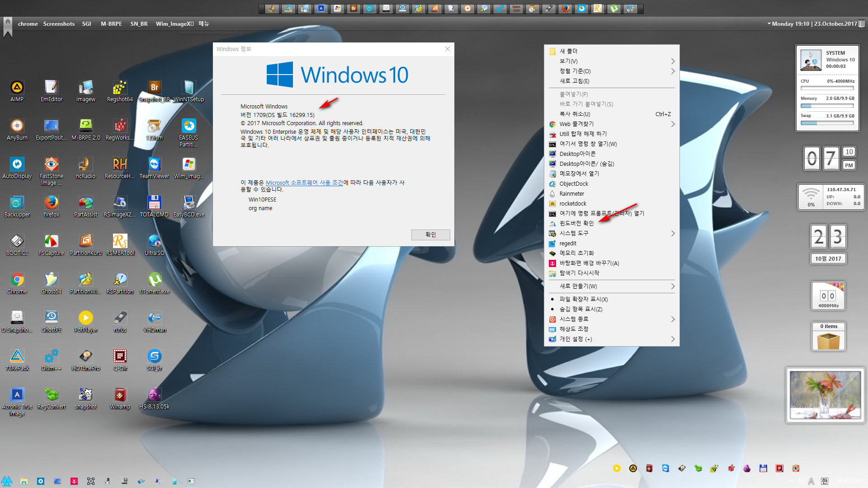Expand the 새로 만들기(W) submenu
The width and height of the screenshot is (868, 488).
611,286
